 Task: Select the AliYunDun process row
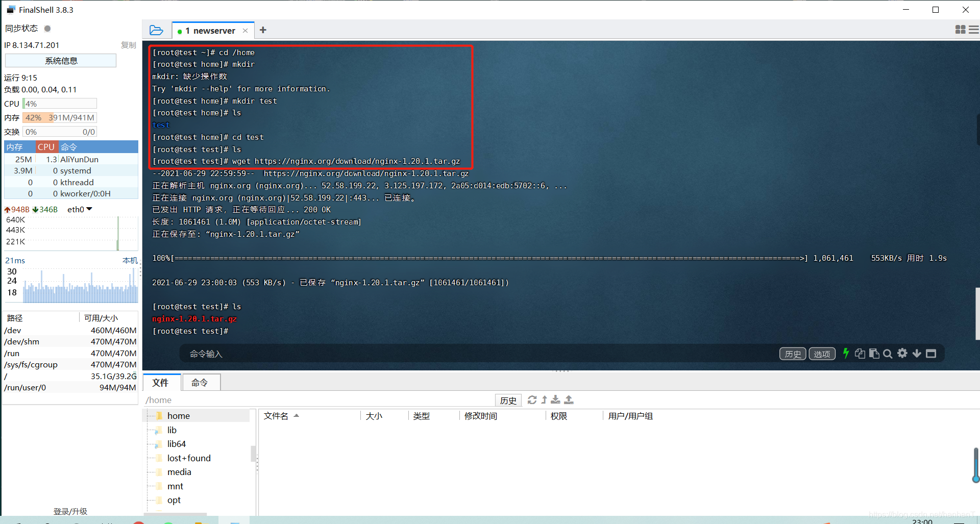tap(71, 159)
